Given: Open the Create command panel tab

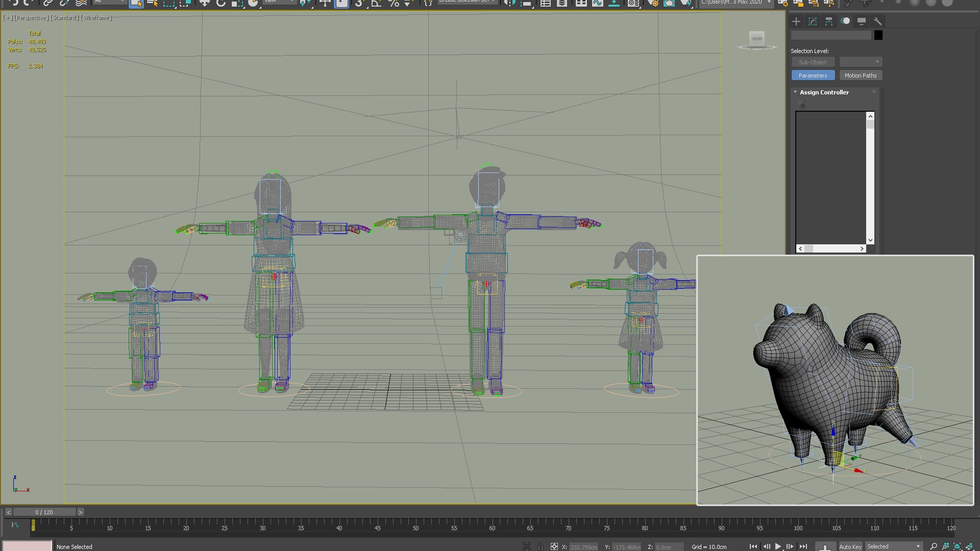Looking at the screenshot, I should point(796,21).
